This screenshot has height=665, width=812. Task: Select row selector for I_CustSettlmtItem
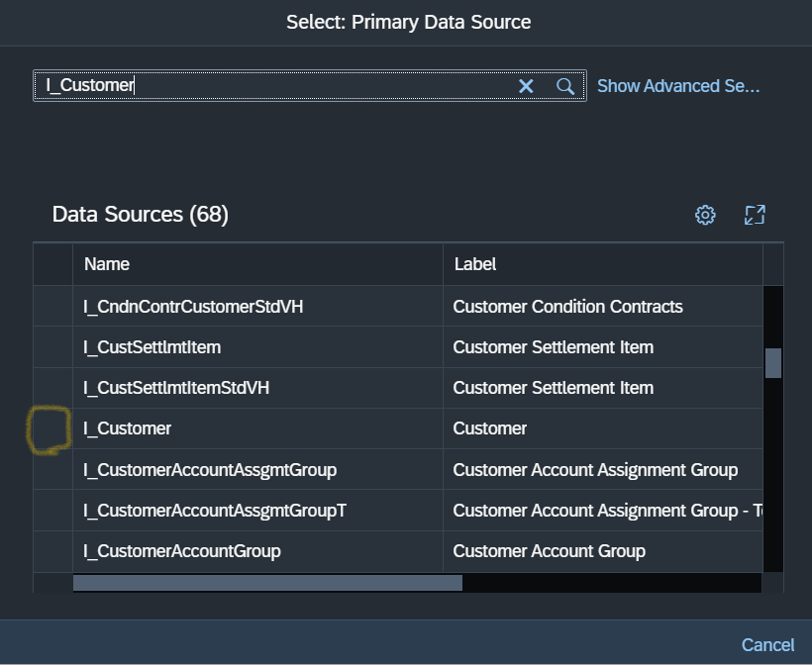pos(52,347)
